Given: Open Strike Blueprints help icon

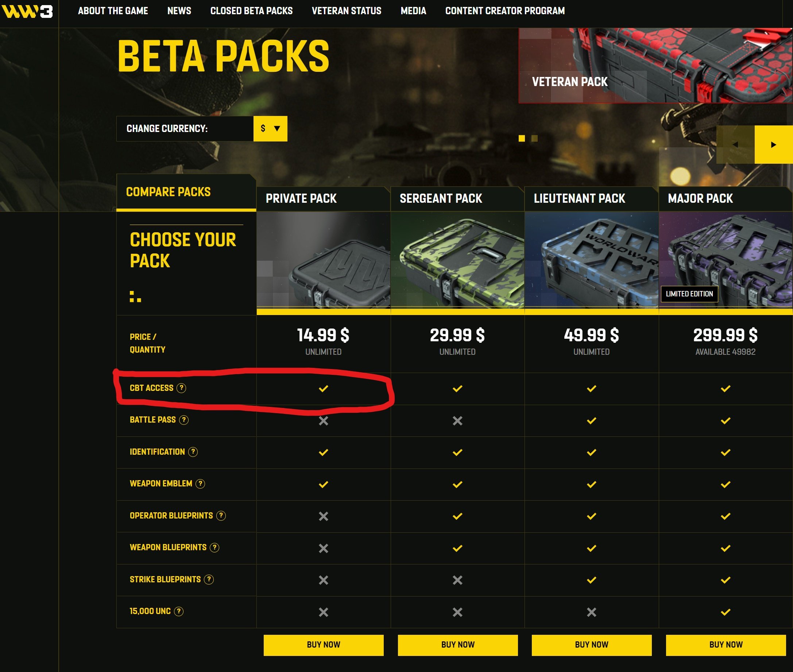Looking at the screenshot, I should [x=209, y=579].
